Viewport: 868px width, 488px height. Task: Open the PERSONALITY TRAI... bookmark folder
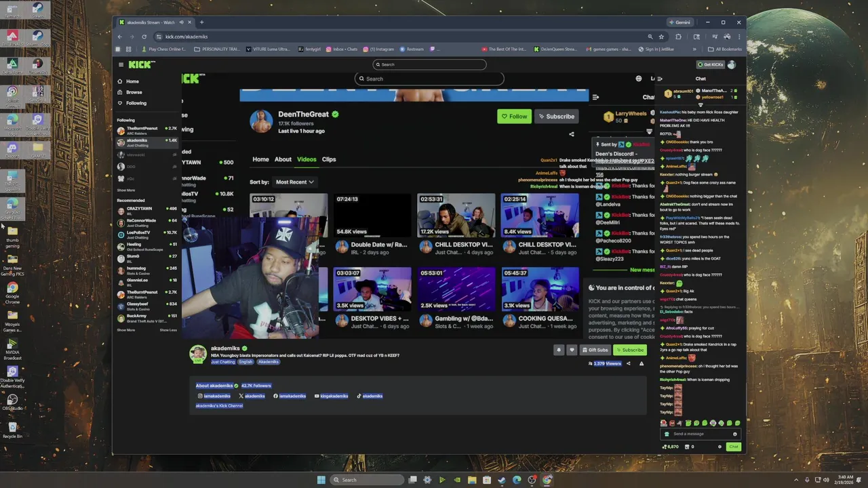pos(217,49)
